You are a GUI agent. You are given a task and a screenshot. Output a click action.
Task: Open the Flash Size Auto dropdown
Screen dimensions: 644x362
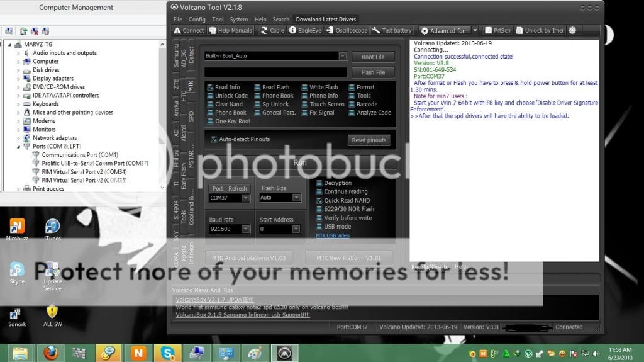[296, 198]
